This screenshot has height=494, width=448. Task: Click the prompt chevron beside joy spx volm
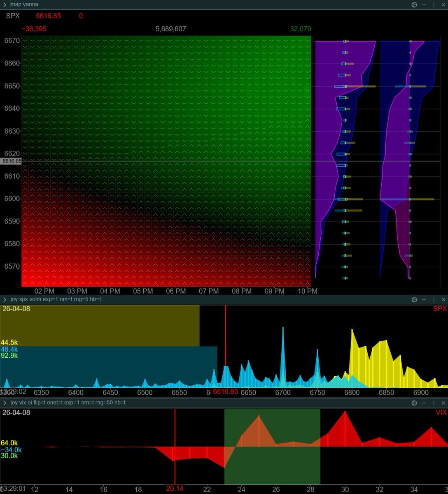pyautogui.click(x=5, y=299)
